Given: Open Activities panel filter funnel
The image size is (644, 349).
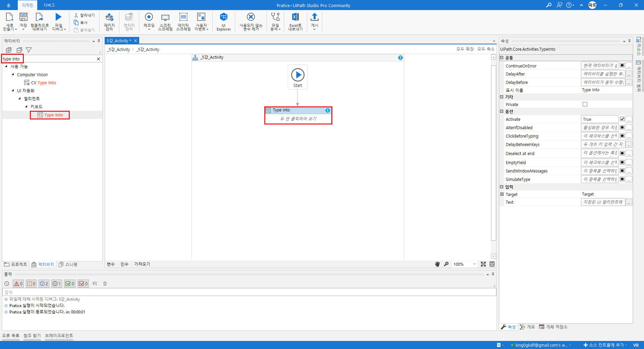Looking at the screenshot, I should [29, 50].
